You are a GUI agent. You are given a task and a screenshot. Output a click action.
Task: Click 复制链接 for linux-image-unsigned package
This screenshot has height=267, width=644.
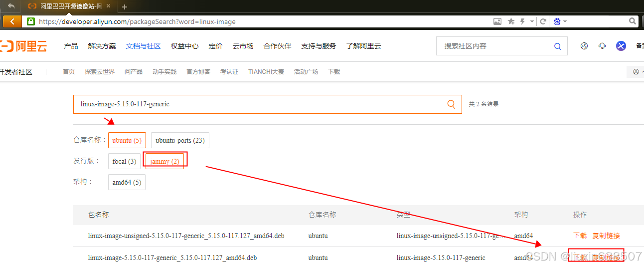pyautogui.click(x=606, y=236)
